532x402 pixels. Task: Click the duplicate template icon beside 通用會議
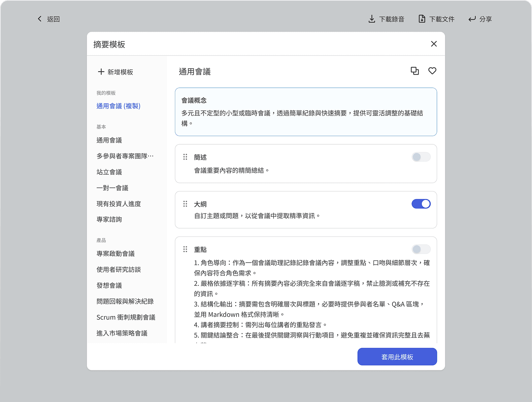415,71
